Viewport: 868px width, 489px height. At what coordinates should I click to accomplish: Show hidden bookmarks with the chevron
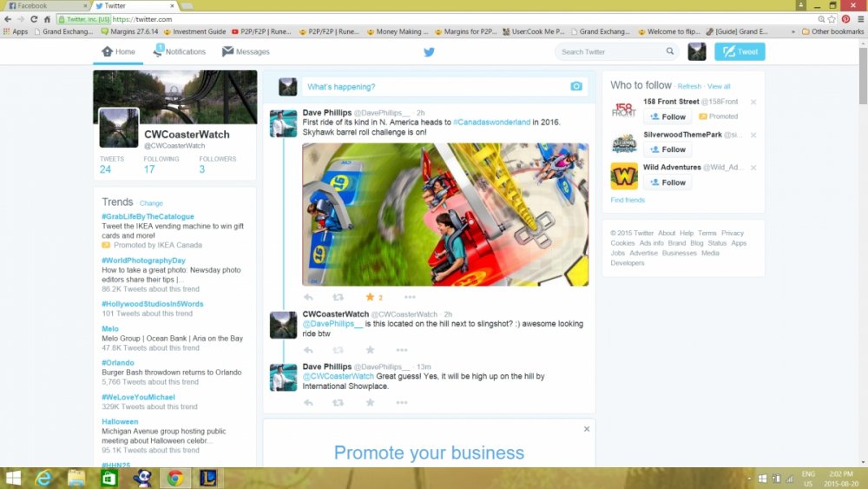coord(793,31)
